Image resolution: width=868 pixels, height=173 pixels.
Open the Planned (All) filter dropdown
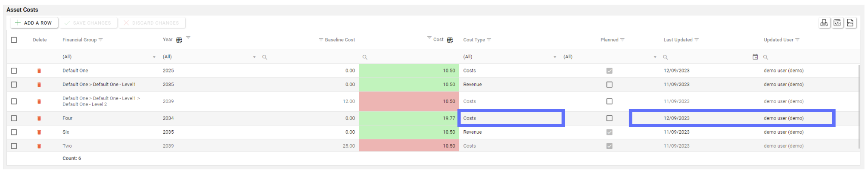[655, 57]
